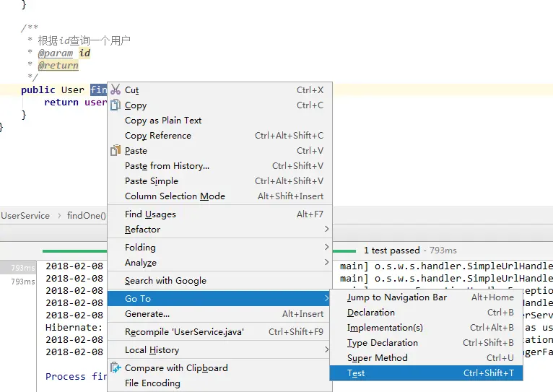Expand the Local History submenu arrow

pyautogui.click(x=326, y=349)
